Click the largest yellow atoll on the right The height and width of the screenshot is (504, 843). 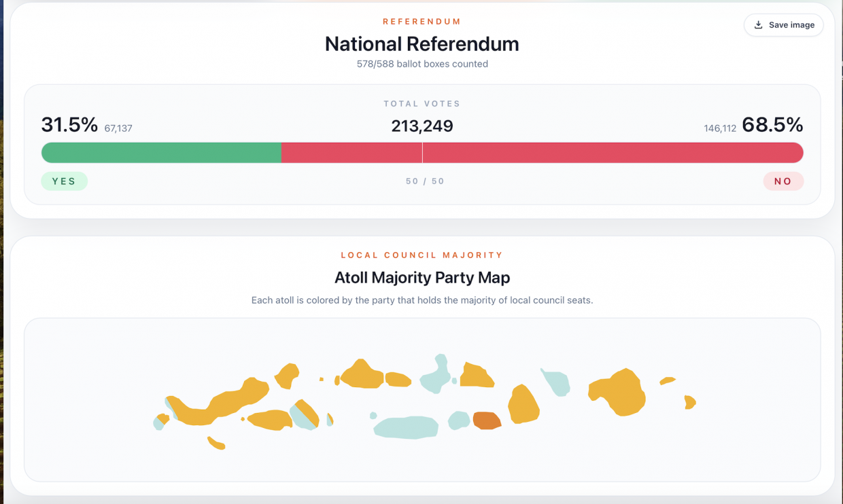click(x=620, y=393)
